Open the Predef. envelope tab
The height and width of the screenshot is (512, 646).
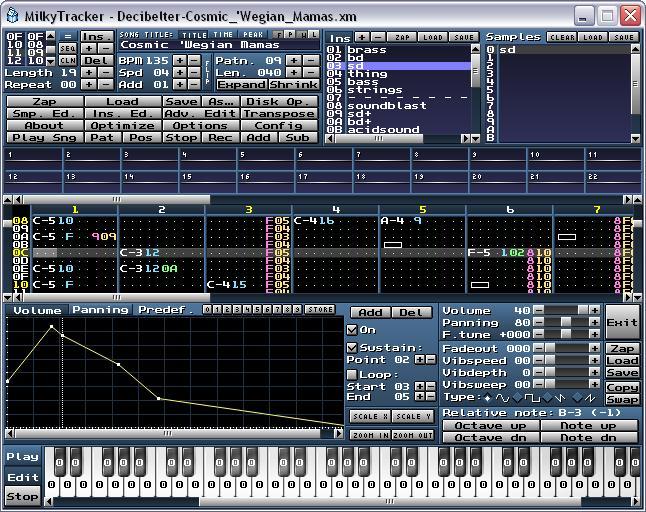pos(164,310)
